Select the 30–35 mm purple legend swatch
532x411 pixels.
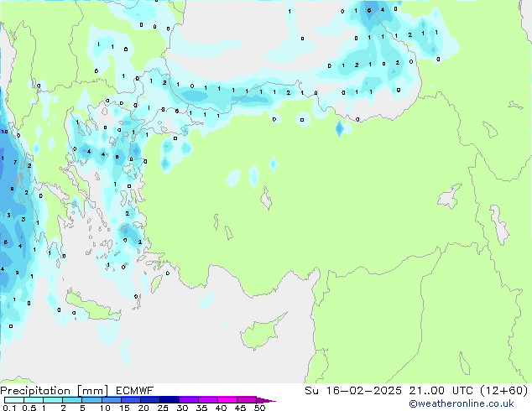click(x=189, y=400)
